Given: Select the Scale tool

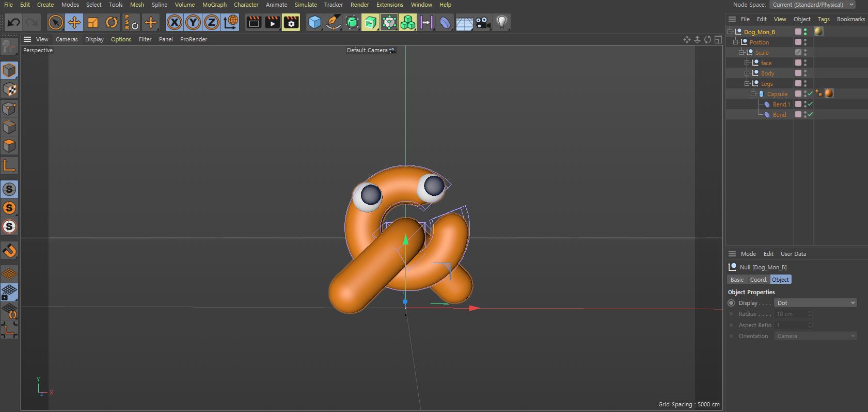Looking at the screenshot, I should pyautogui.click(x=93, y=22).
